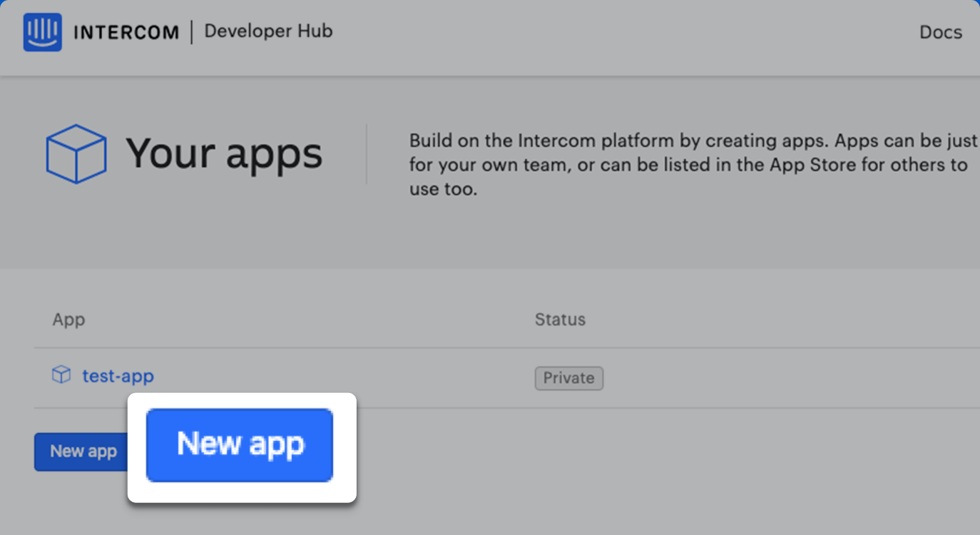Screen dimensions: 980x535
Task: Click the cube icon beside test-app
Action: 61,375
